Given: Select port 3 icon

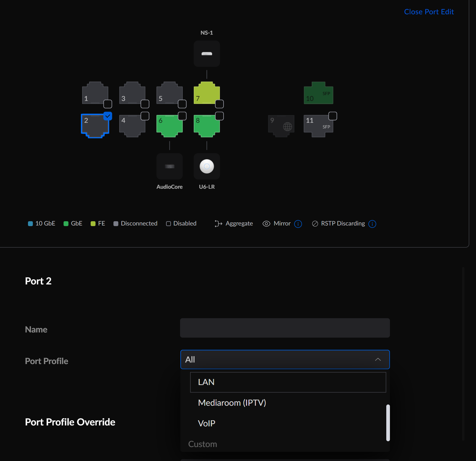Looking at the screenshot, I should pyautogui.click(x=132, y=93).
